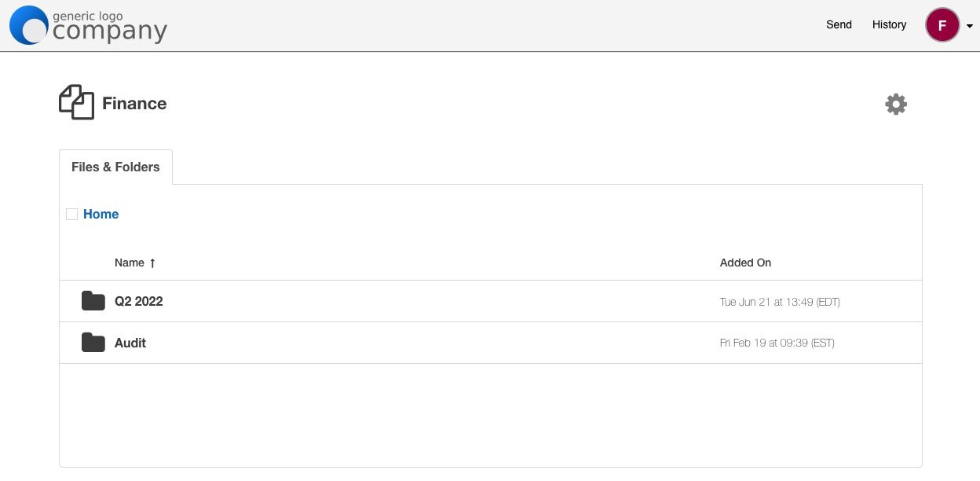Click the Finance documents icon
This screenshot has width=980, height=481.
tap(76, 103)
